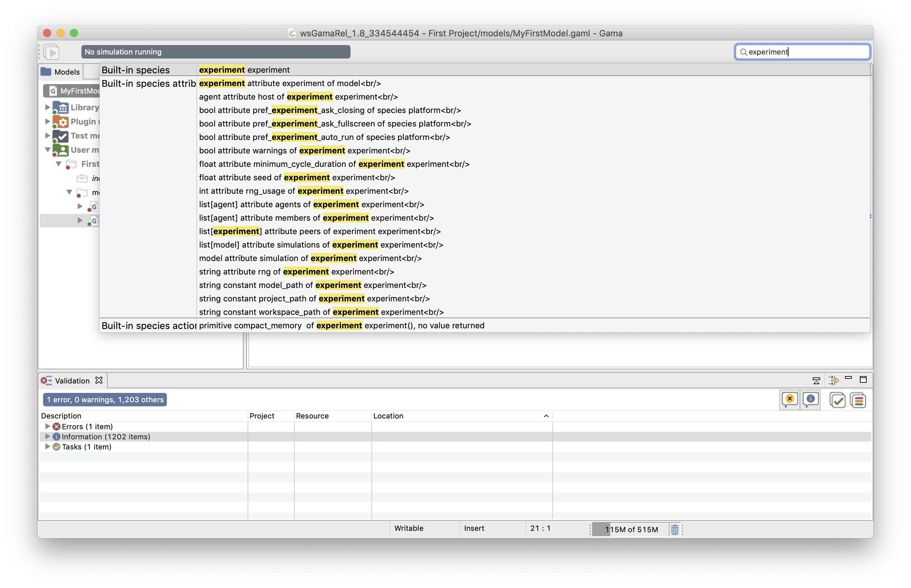Click the run experiment play icon

pos(51,52)
